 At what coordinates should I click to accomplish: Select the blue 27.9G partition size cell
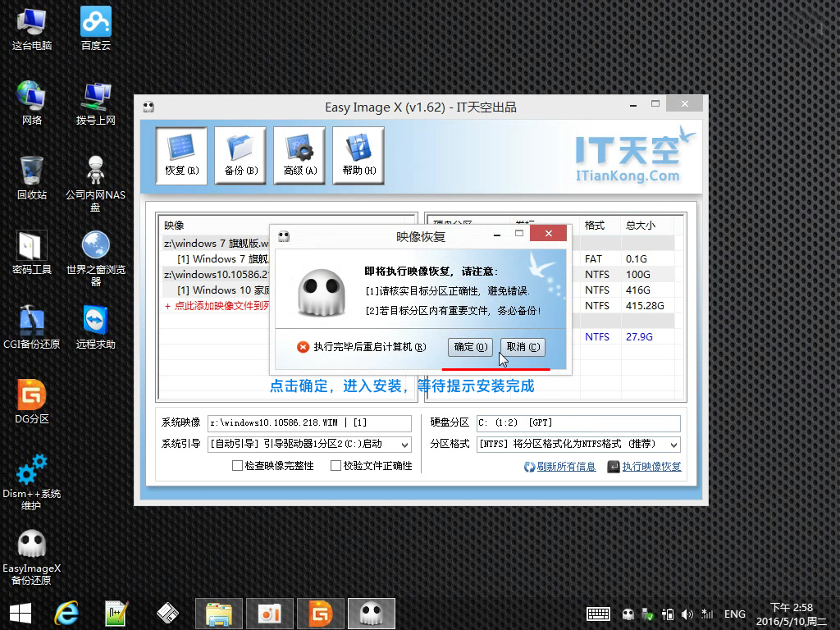tap(639, 336)
